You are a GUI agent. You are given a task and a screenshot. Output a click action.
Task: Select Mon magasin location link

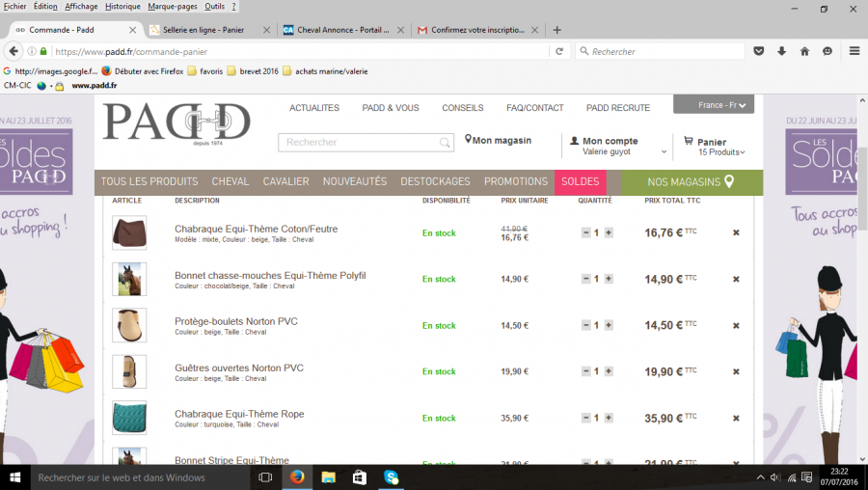[499, 140]
